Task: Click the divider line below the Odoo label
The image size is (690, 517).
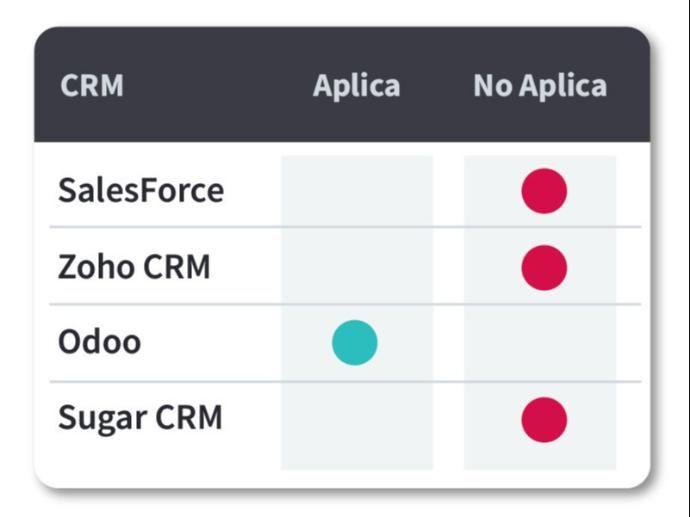Action: pos(160,381)
